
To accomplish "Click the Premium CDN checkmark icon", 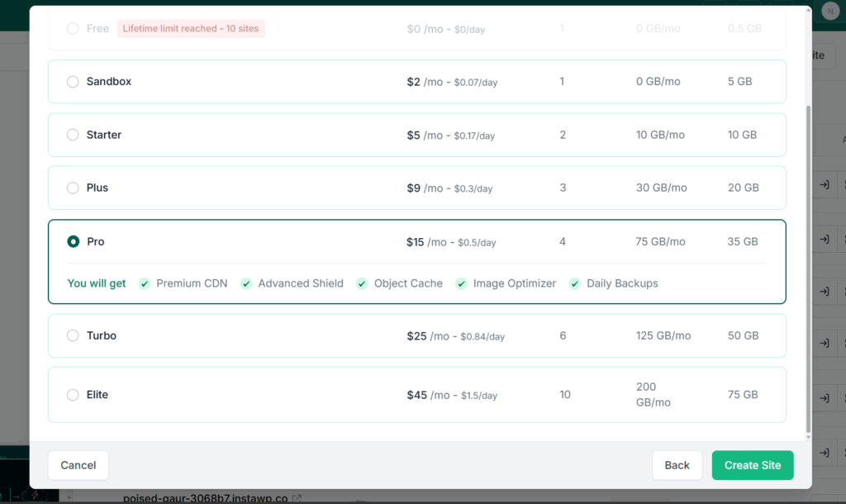I will [x=144, y=284].
